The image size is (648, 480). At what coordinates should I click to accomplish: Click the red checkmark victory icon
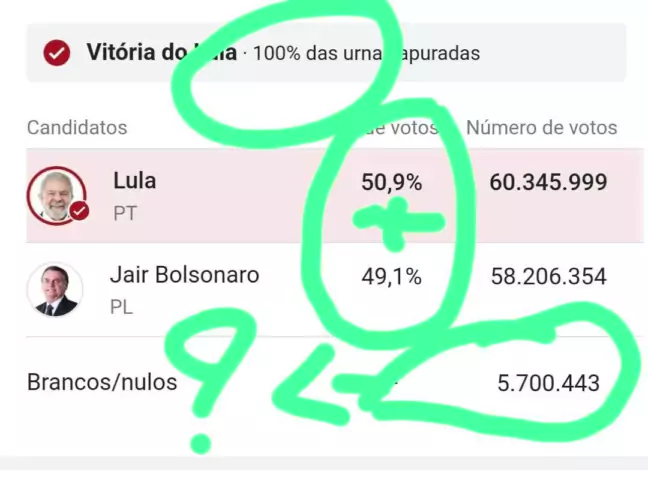(x=58, y=53)
